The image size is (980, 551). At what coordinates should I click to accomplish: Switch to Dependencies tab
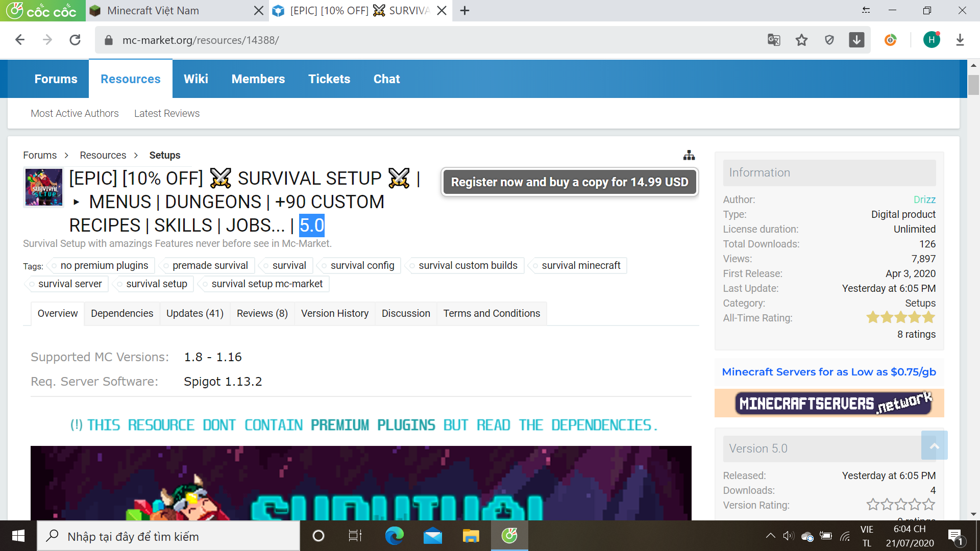122,313
